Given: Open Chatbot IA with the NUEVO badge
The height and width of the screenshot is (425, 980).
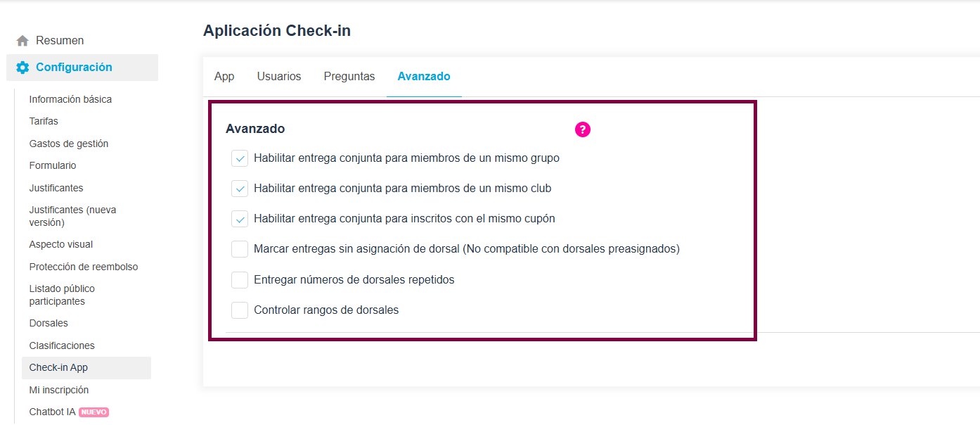Looking at the screenshot, I should (53, 412).
